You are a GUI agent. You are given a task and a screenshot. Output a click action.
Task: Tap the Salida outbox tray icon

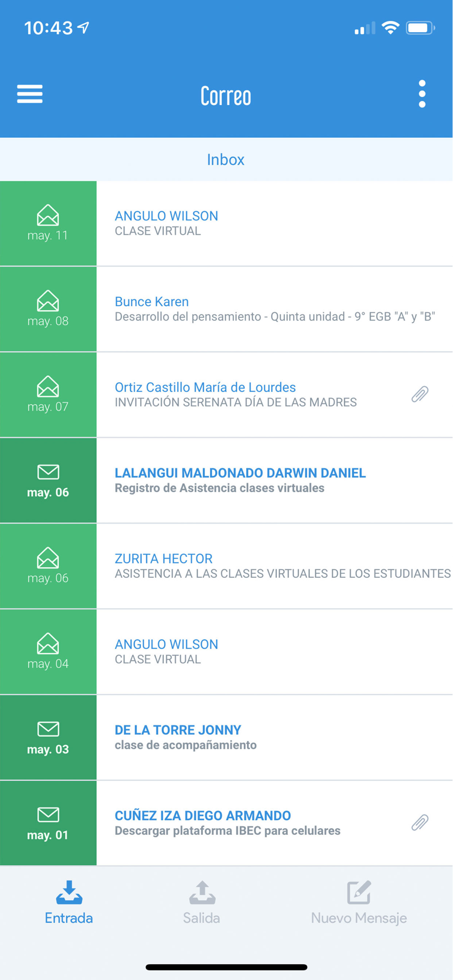pos(202,892)
